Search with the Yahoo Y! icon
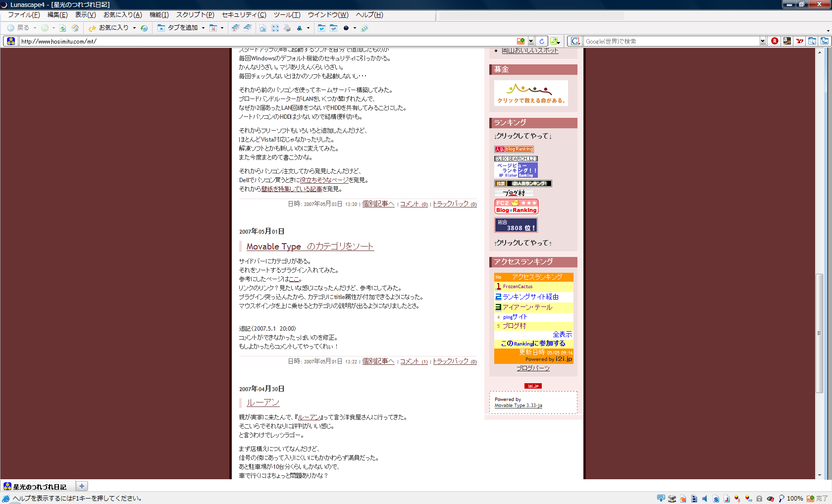832x504 pixels. coord(799,41)
